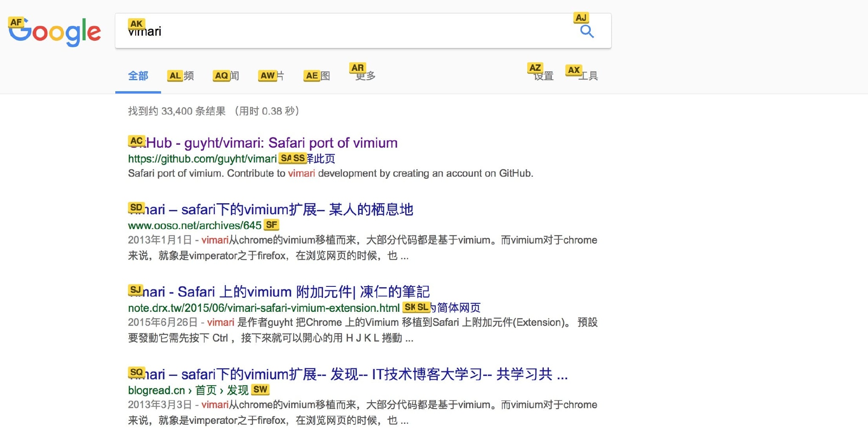Image resolution: width=868 pixels, height=437 pixels.
Task: Switch to the 地图 tab
Action: pyautogui.click(x=317, y=76)
